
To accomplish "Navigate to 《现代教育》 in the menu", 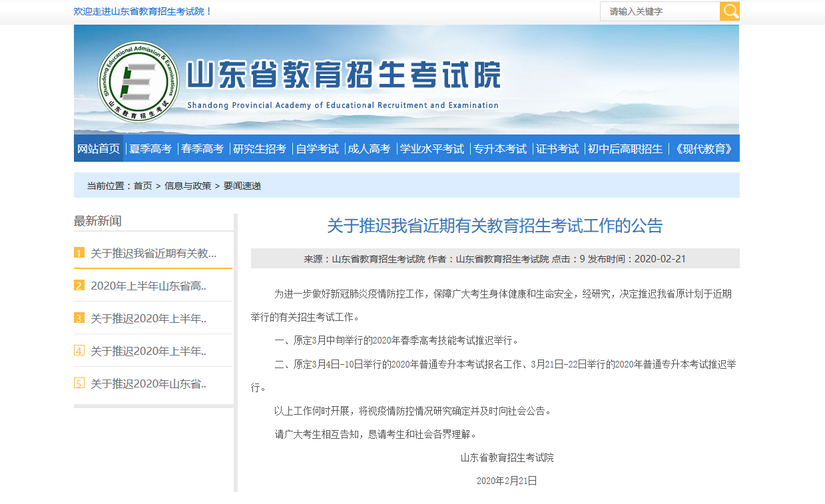I will [704, 148].
